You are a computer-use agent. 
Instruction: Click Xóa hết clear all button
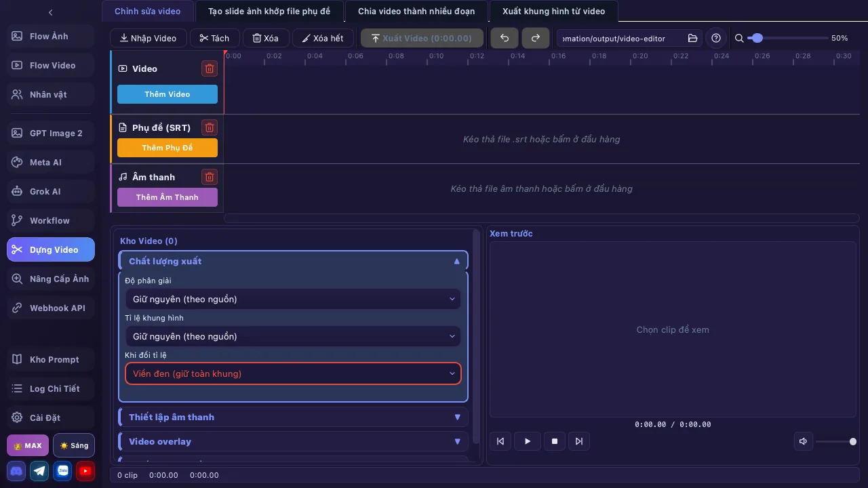(323, 38)
